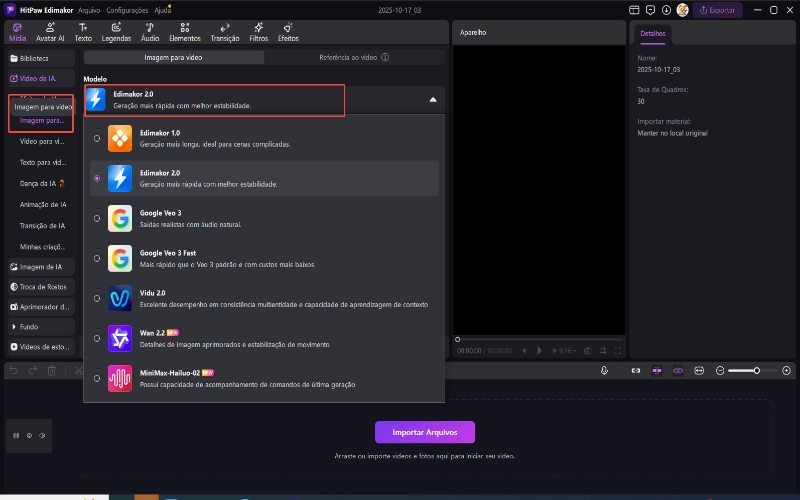Select the Detalhes tab
The height and width of the screenshot is (500, 800).
point(653,34)
